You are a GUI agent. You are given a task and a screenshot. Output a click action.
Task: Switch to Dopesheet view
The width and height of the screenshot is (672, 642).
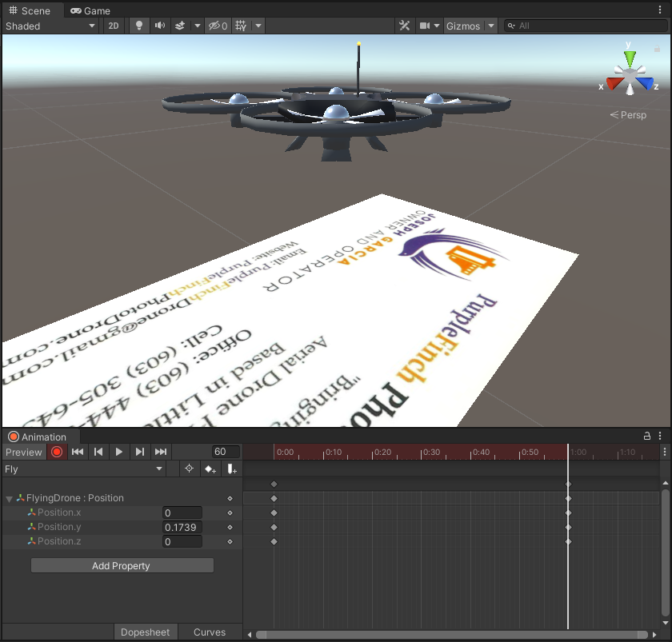tap(146, 632)
